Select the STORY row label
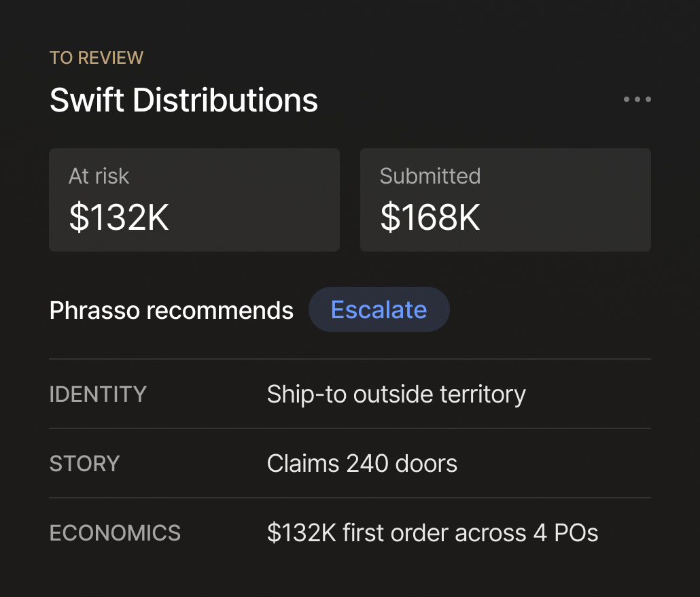The width and height of the screenshot is (700, 597). pyautogui.click(x=84, y=464)
